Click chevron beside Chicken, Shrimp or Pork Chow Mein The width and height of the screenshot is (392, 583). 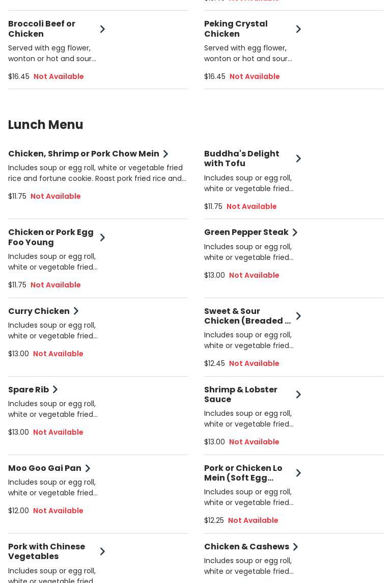[x=165, y=154]
